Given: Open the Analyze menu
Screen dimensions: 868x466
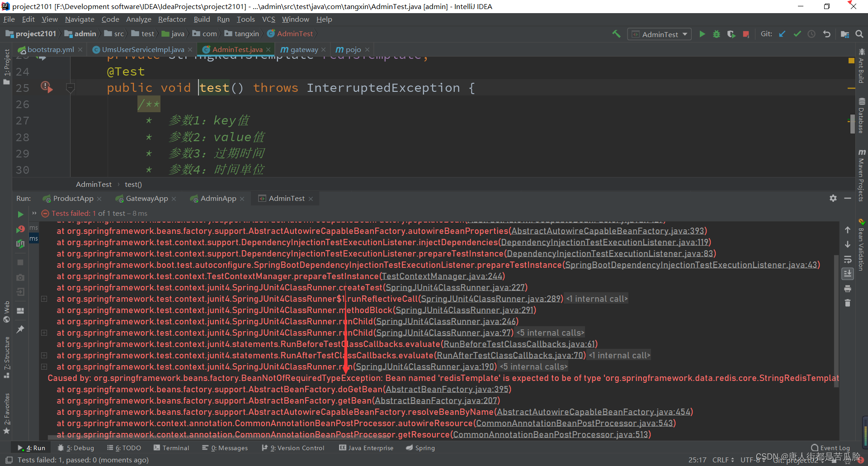Looking at the screenshot, I should [x=139, y=19].
